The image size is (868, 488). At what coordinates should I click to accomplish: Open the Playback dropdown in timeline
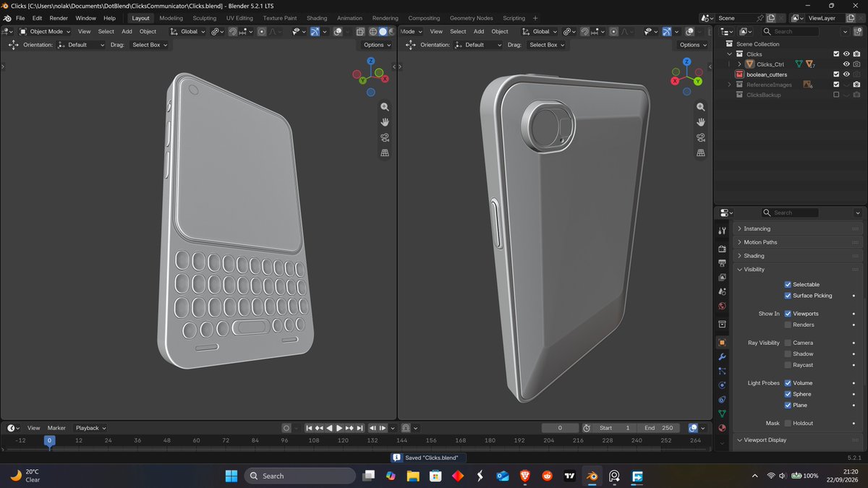coord(90,428)
